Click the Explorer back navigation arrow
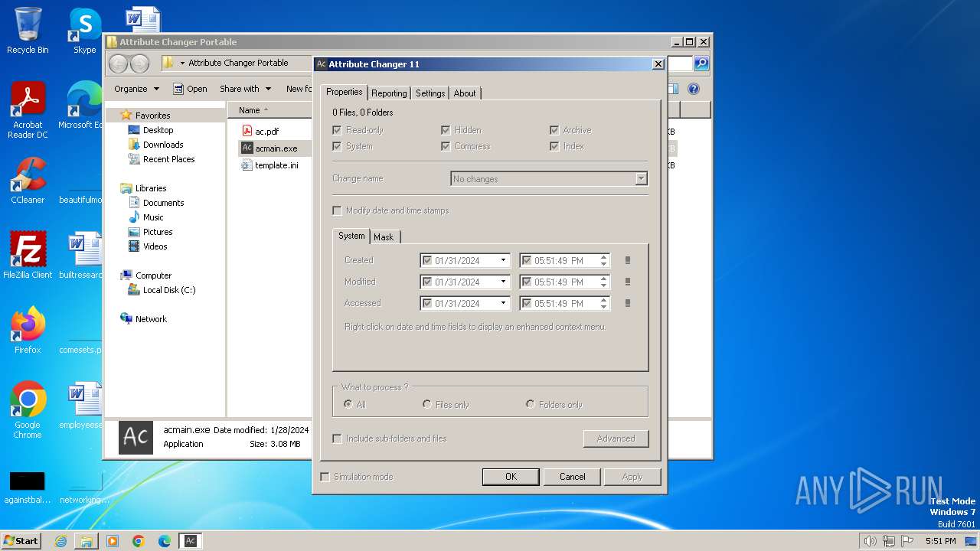This screenshot has height=551, width=980. (118, 64)
